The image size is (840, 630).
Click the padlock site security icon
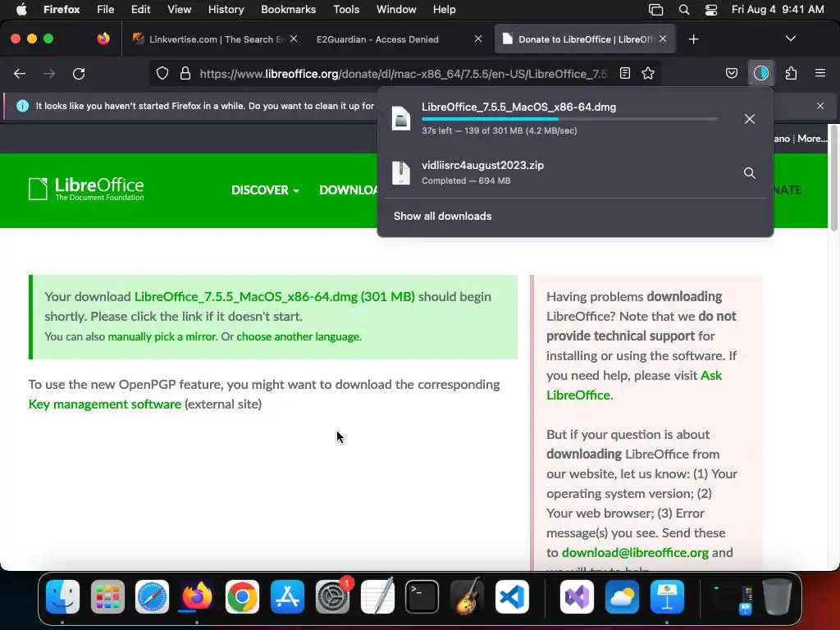[185, 73]
